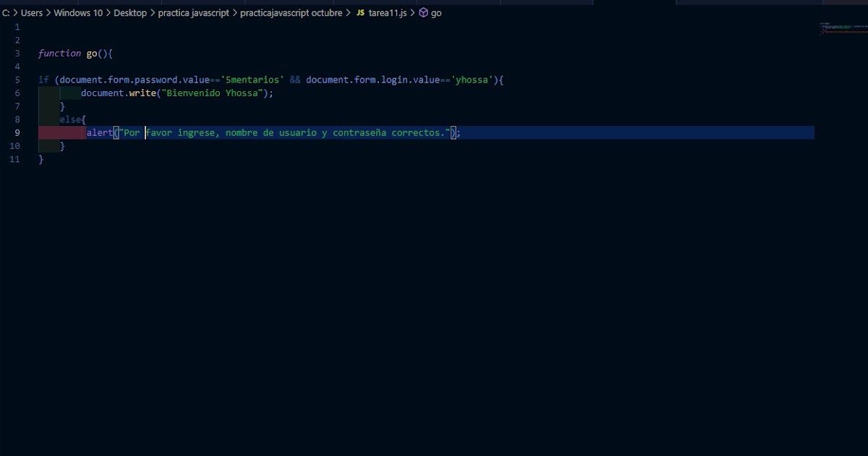Screen dimensions: 868x456
Task: Select the 'go' symbol in the breadcrumb
Action: (435, 12)
